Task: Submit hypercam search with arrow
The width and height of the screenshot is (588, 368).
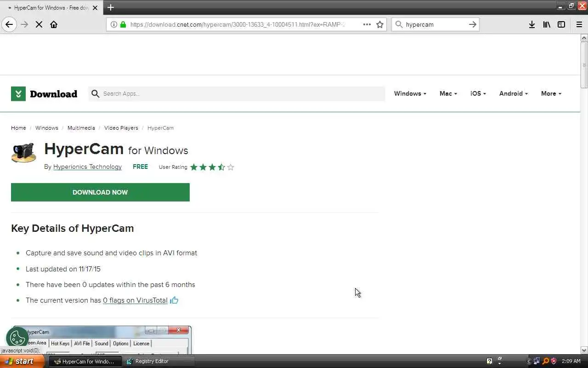Action: tap(473, 24)
